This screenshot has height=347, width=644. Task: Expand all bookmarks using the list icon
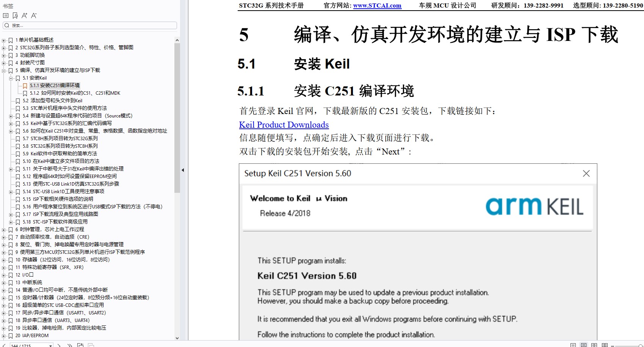coord(6,16)
